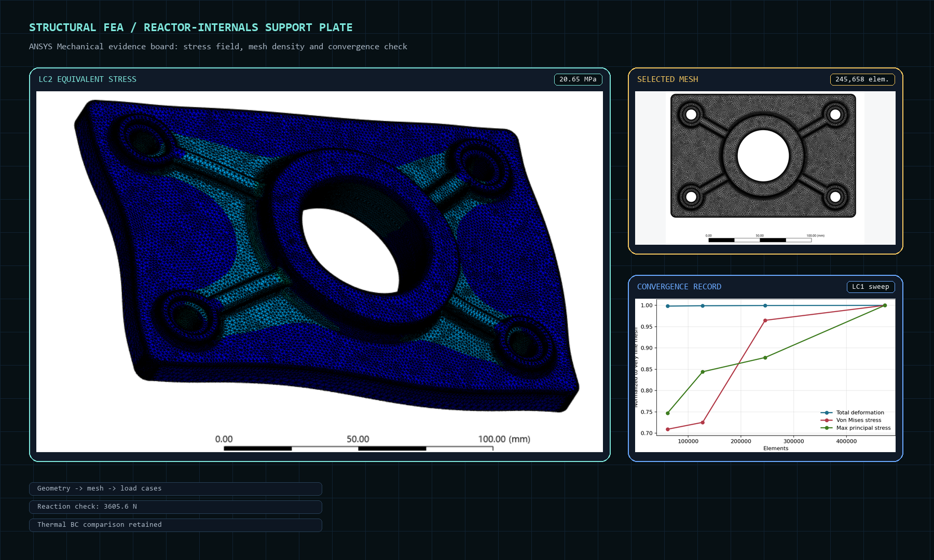Click the 1.00 y-axis tick on convergence chart

647,305
